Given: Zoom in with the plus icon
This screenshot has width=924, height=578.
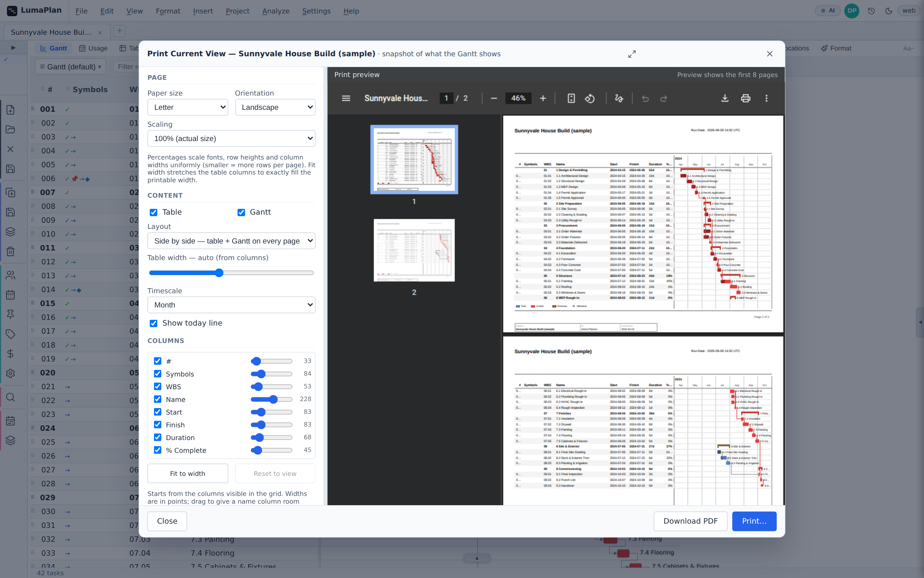Looking at the screenshot, I should 543,98.
